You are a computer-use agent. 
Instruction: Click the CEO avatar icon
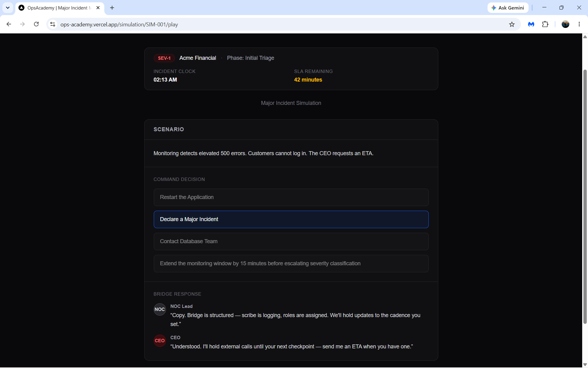tap(160, 340)
